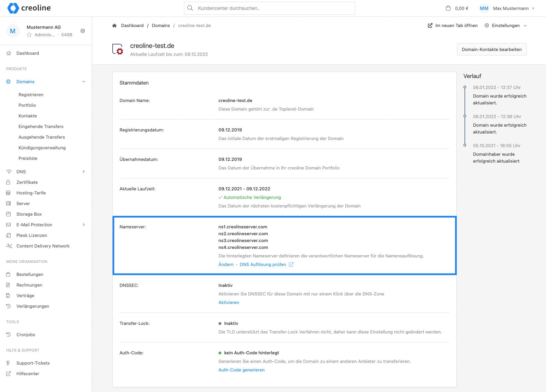Image resolution: width=546 pixels, height=392 pixels.
Task: Click the Storage Box icon
Action: coord(9,214)
